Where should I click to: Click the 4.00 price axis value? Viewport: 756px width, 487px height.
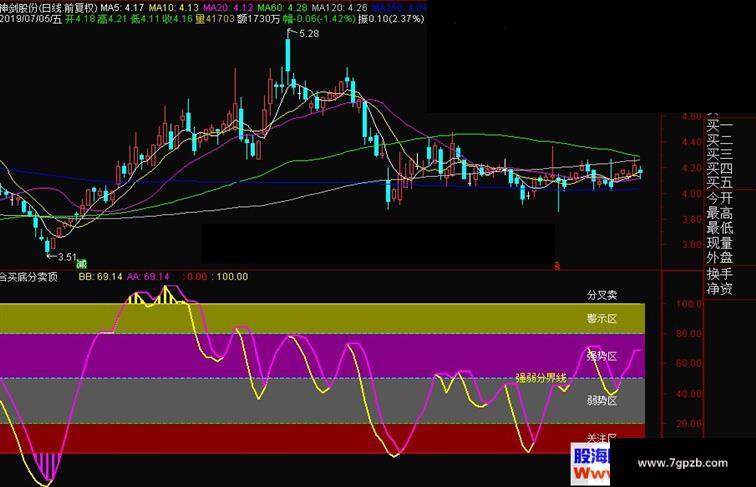(x=691, y=194)
